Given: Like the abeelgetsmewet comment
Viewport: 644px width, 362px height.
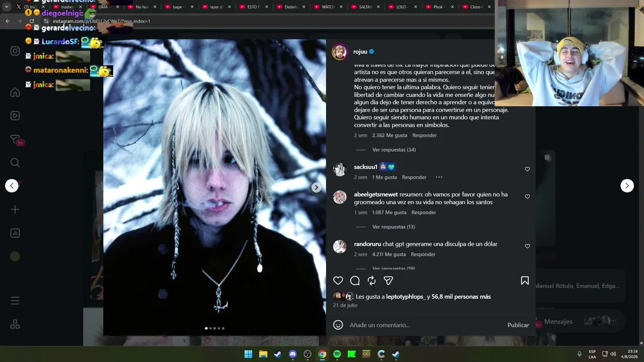Looking at the screenshot, I should click(527, 197).
